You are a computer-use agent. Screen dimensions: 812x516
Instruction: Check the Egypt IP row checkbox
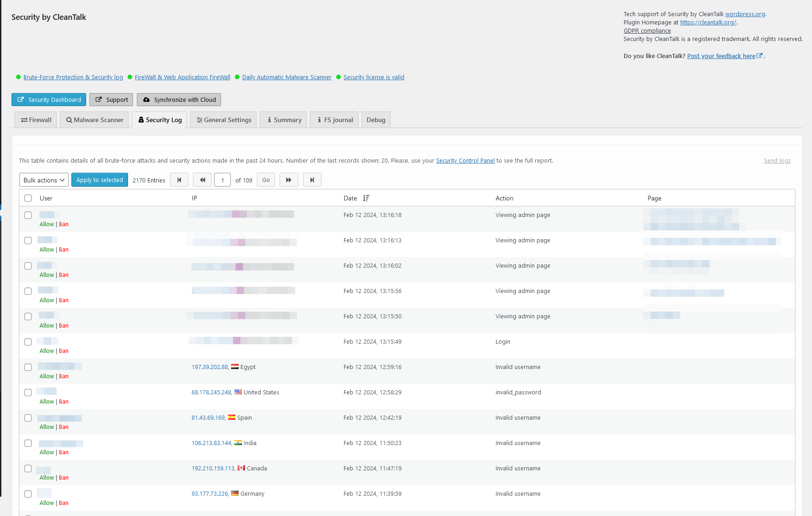pos(28,367)
